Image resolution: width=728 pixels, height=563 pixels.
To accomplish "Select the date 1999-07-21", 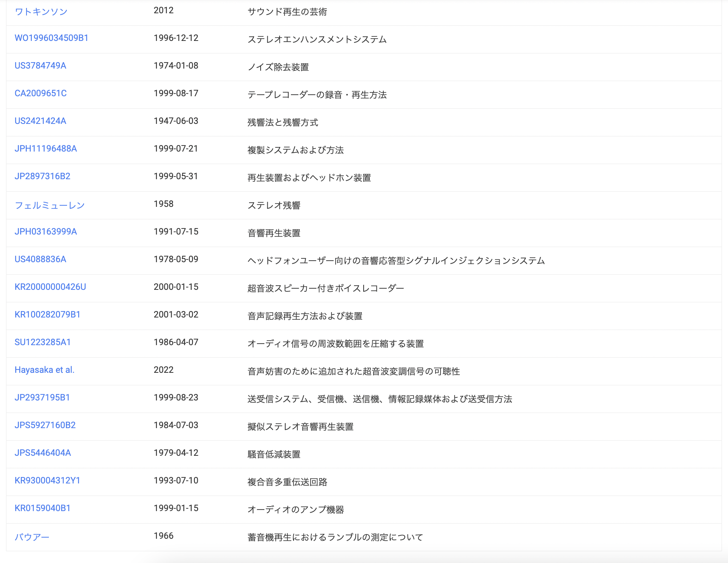I will (x=176, y=149).
